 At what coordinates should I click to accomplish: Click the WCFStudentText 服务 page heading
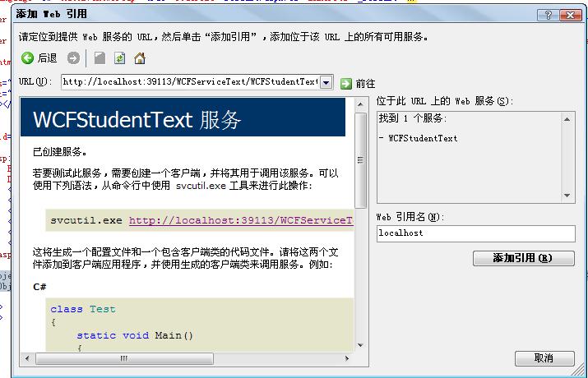137,120
